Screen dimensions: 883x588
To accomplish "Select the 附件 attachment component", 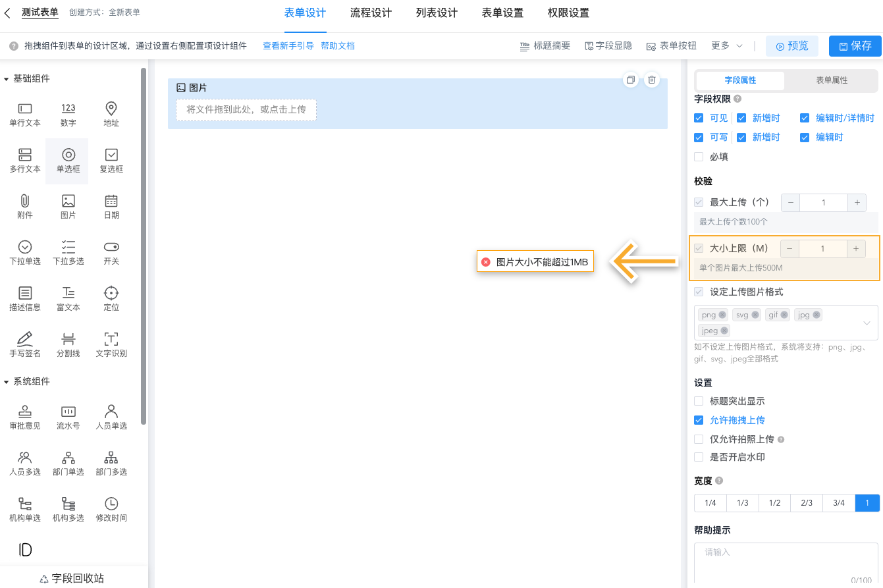I will (x=24, y=206).
